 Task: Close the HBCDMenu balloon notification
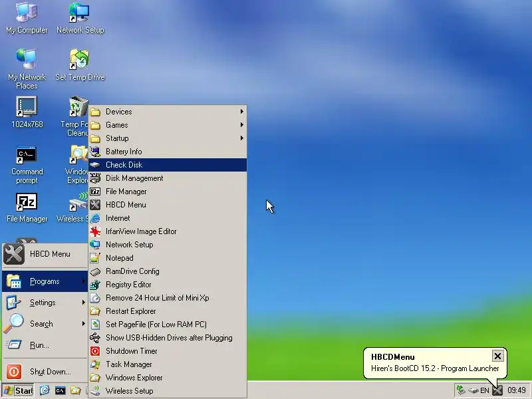coord(497,356)
